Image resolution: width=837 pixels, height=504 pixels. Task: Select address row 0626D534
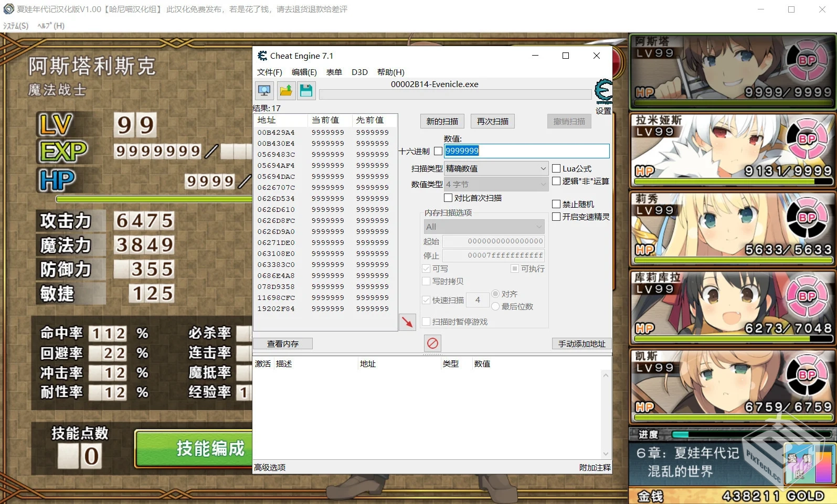tap(325, 198)
